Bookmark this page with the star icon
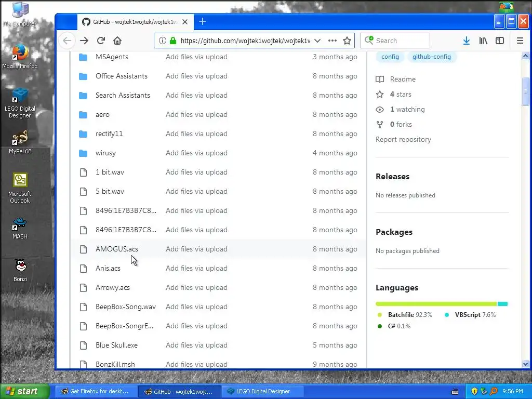The width and height of the screenshot is (532, 399). (347, 41)
